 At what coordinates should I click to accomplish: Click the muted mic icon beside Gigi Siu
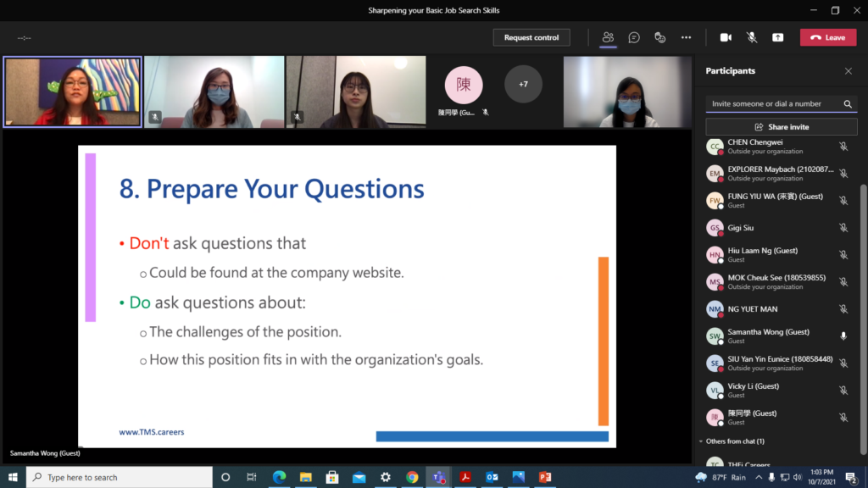pos(843,228)
